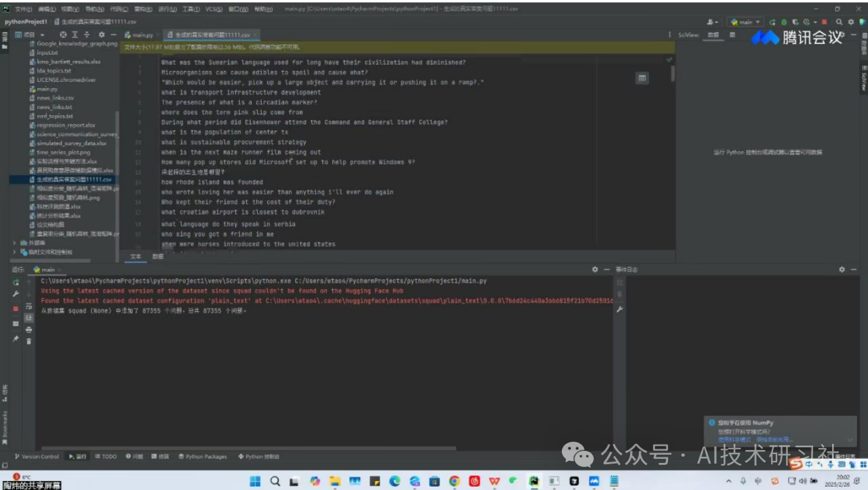Click the trash icon to clear console output
The width and height of the screenshot is (868, 490).
click(x=28, y=341)
